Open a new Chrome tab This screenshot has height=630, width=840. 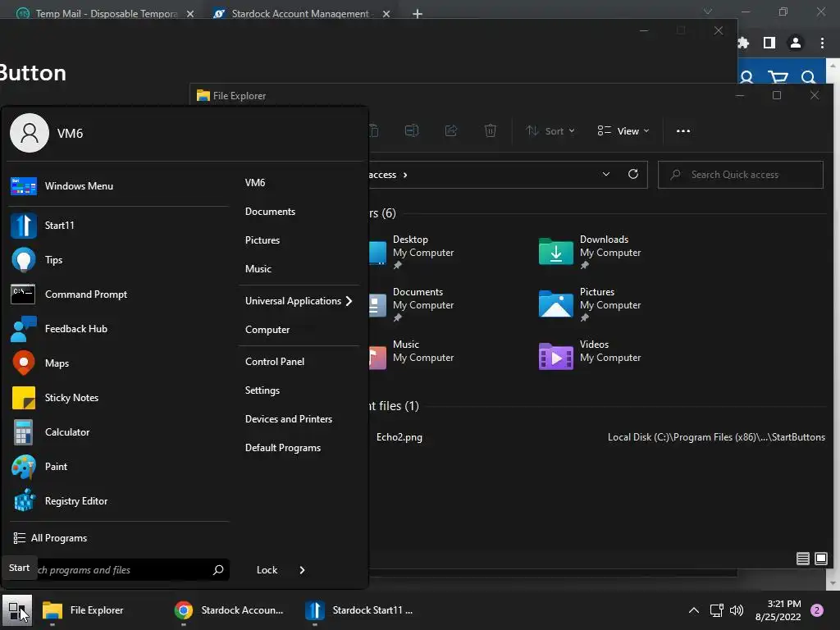click(x=418, y=13)
